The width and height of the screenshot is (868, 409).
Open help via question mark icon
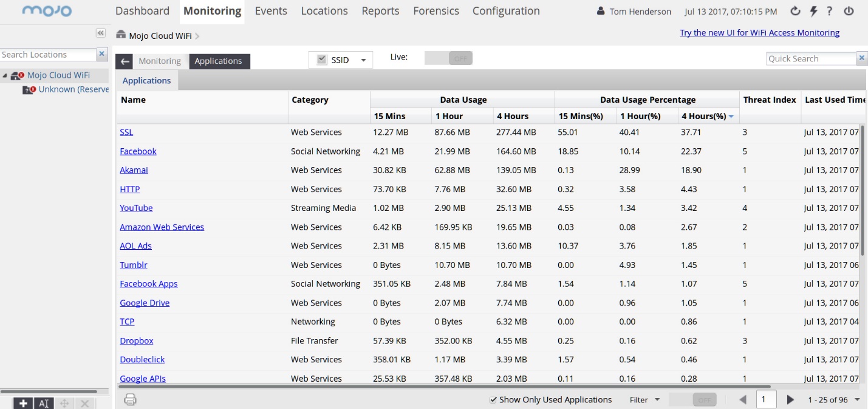[830, 12]
